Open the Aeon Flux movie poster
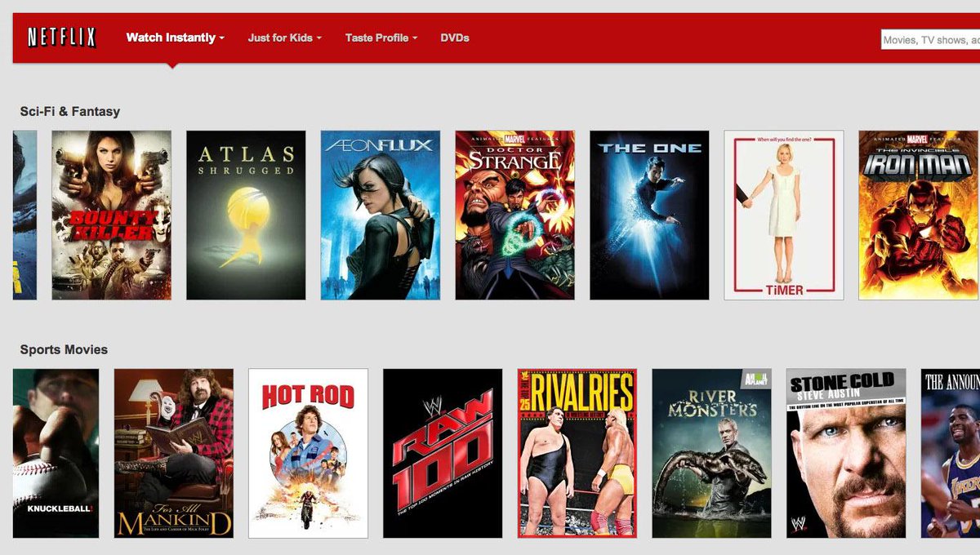The image size is (980, 555). tap(381, 215)
